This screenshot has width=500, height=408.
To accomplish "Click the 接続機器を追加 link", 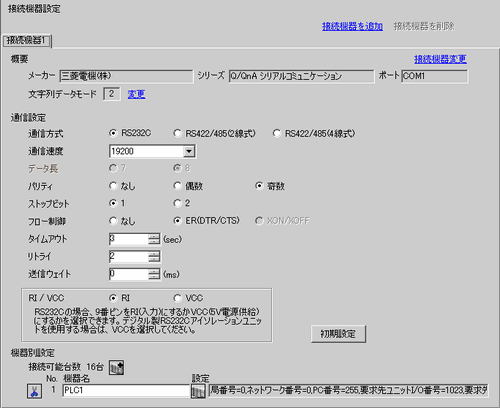I will pyautogui.click(x=352, y=26).
